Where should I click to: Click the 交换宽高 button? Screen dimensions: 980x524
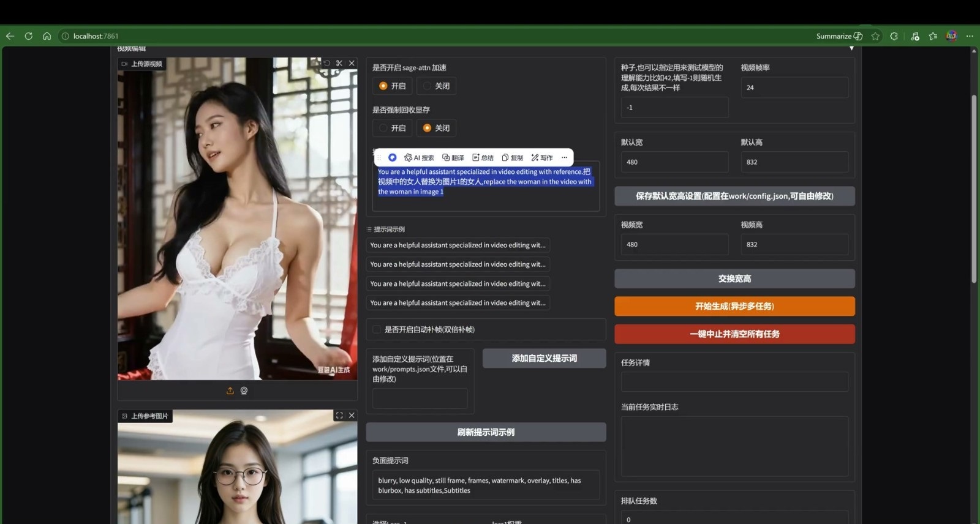[734, 279]
